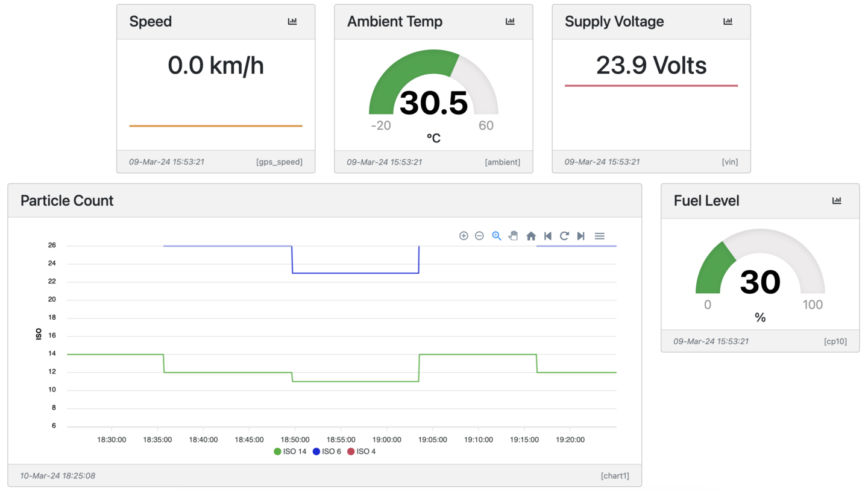This screenshot has height=491, width=868.
Task: Jump to next period with skip-forward icon
Action: tap(580, 236)
